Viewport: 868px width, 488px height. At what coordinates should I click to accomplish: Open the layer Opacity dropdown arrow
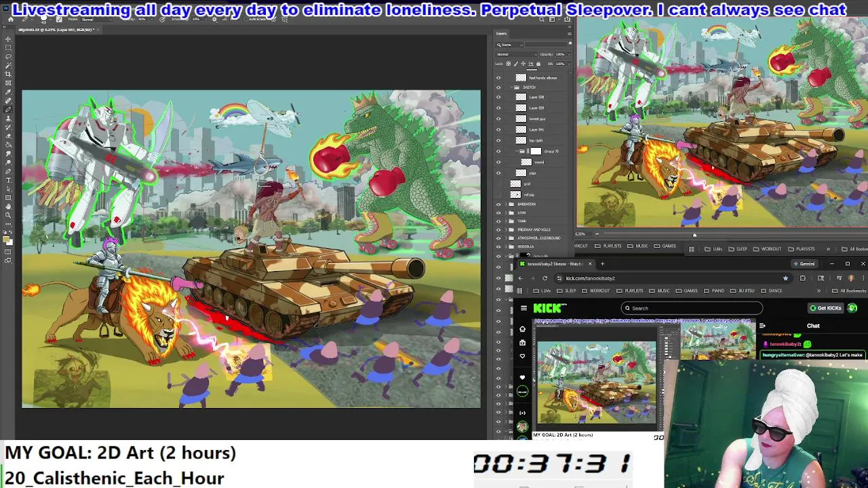(x=569, y=54)
